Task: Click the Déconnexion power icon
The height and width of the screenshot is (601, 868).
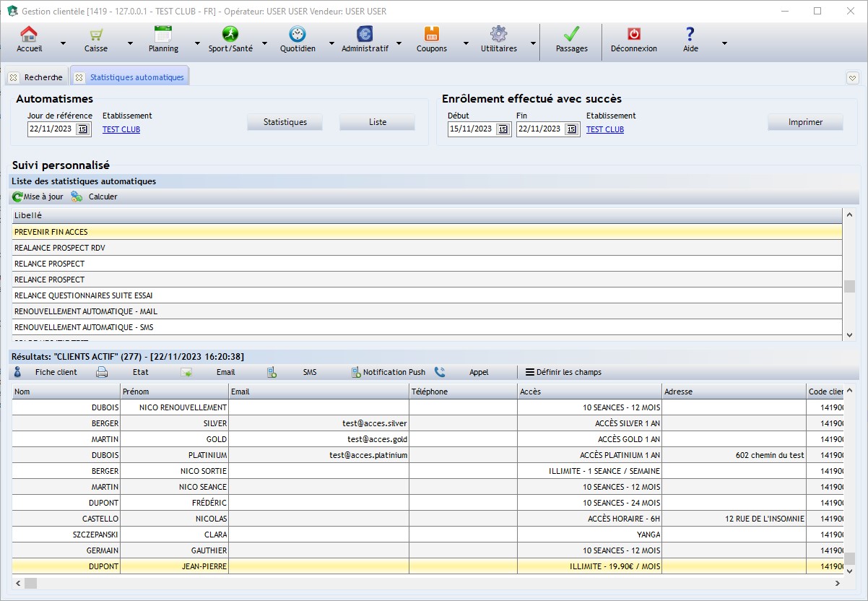Action: 633,35
